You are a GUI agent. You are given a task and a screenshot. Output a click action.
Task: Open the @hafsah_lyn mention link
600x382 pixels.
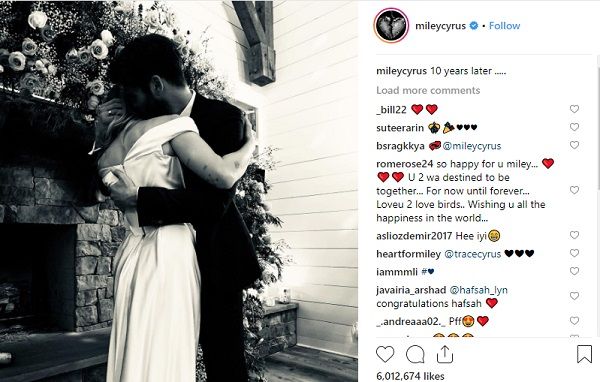478,290
